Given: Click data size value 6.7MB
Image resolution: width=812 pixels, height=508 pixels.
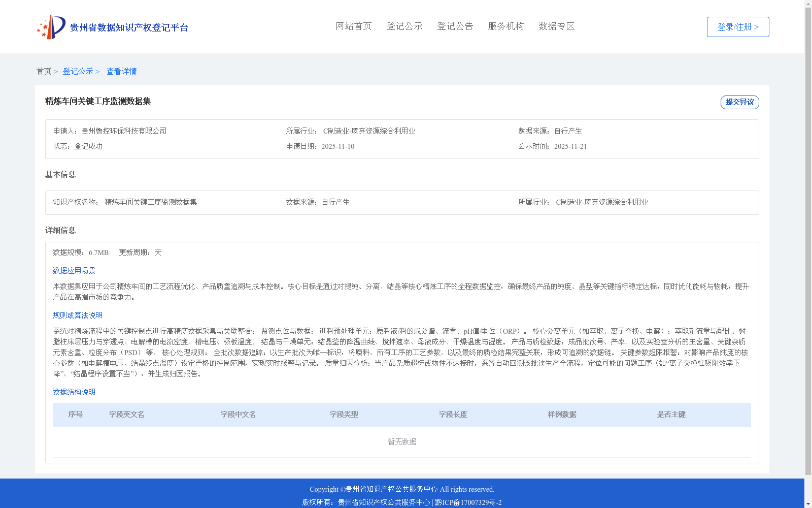Looking at the screenshot, I should [98, 252].
